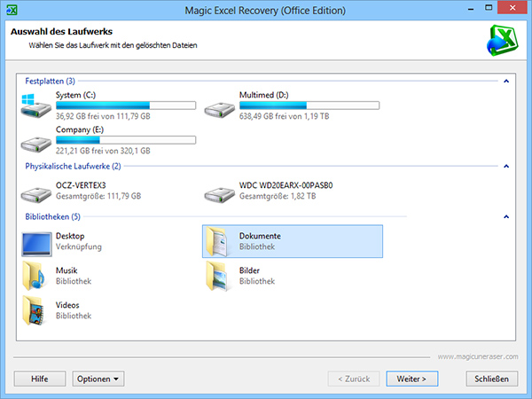Click the Schließen button
Screen dimensions: 532x399
491,379
